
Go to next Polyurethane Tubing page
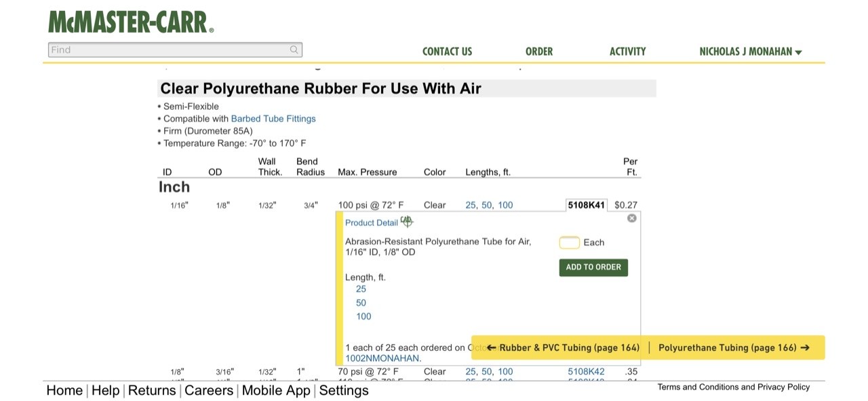point(734,347)
